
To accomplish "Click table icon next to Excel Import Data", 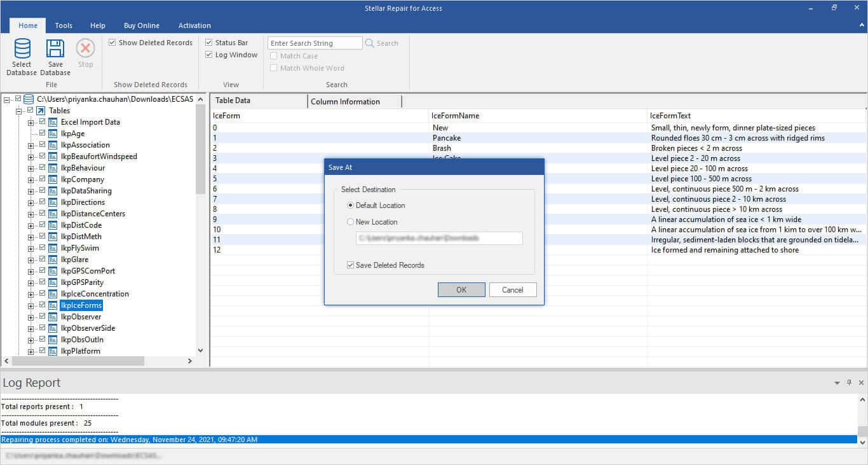I will click(x=53, y=122).
